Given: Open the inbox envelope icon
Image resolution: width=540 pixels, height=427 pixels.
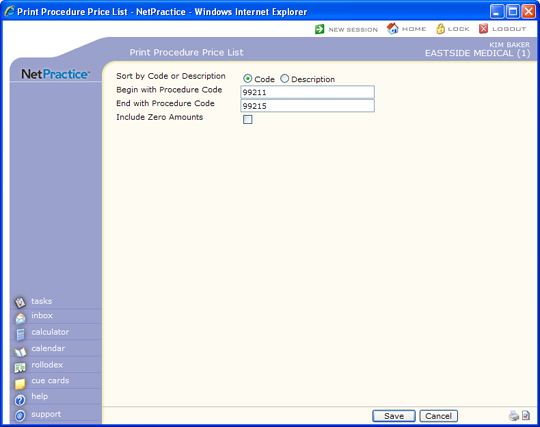Looking at the screenshot, I should (20, 319).
